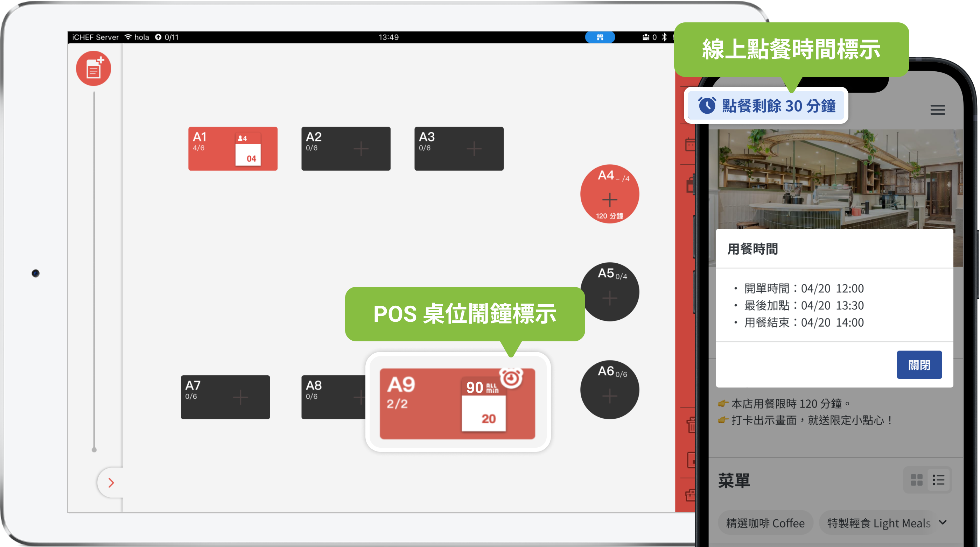Switch menu to list view
This screenshot has height=547, width=980.
[x=938, y=480]
